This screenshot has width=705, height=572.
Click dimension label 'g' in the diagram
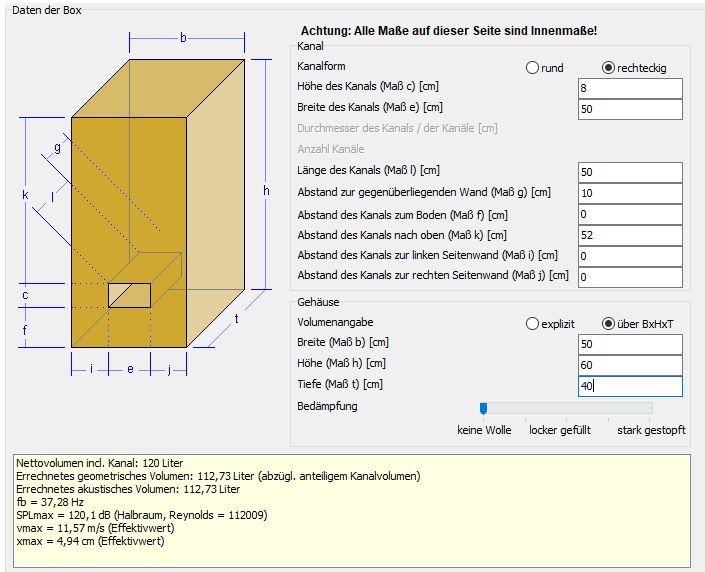pyautogui.click(x=58, y=147)
